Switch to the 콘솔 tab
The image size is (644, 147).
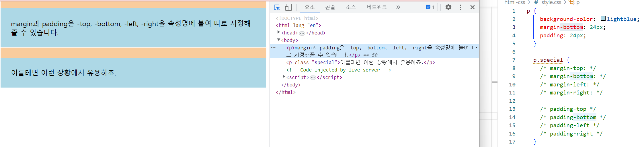[x=330, y=7]
